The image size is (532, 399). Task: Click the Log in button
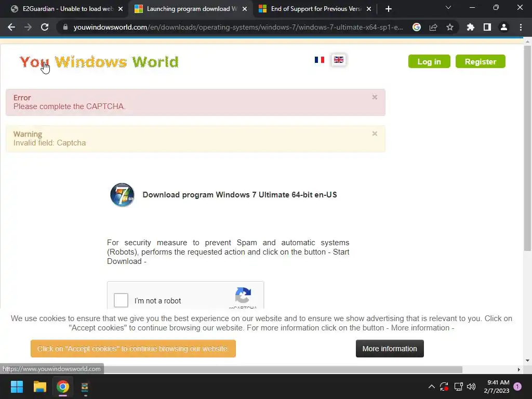pos(429,61)
